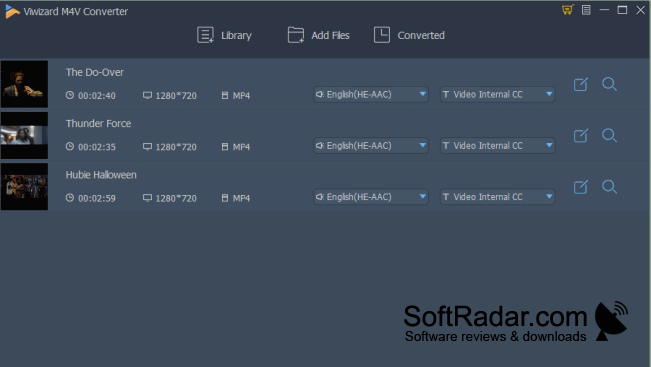Screen dimensions: 651x367
Task: Open the Library tab
Action: [224, 35]
